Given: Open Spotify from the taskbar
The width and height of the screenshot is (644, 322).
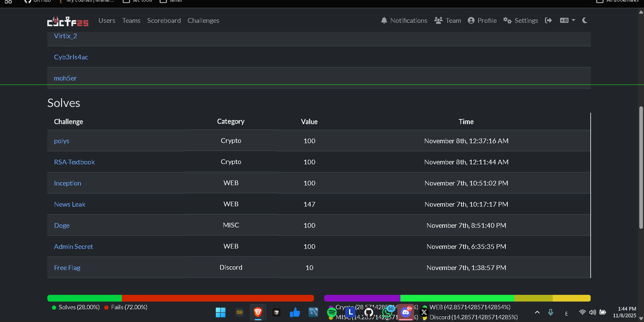Looking at the screenshot, I should tap(332, 312).
